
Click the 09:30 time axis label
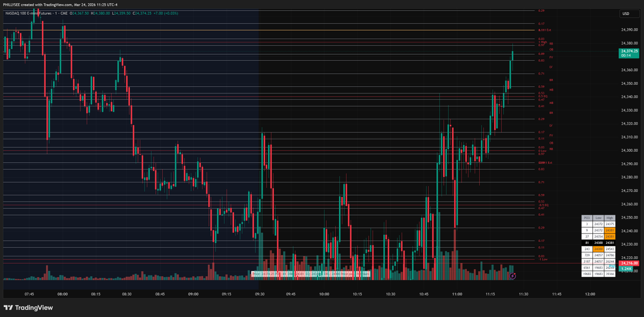click(x=259, y=294)
